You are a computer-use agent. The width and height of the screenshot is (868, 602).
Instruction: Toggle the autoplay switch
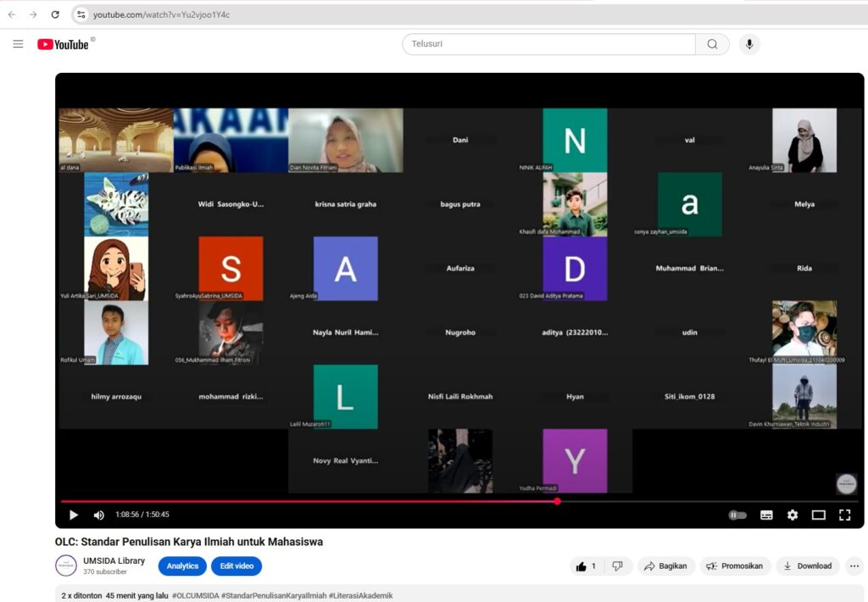[737, 515]
